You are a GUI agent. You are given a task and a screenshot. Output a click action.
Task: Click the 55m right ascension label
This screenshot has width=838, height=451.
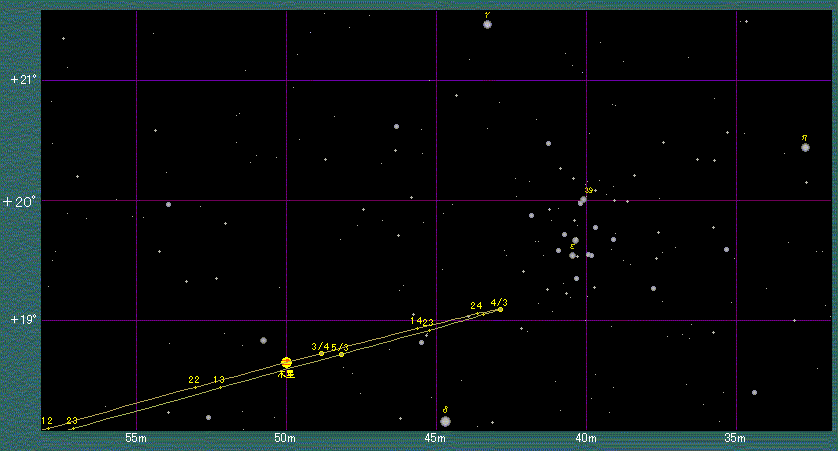(x=136, y=439)
